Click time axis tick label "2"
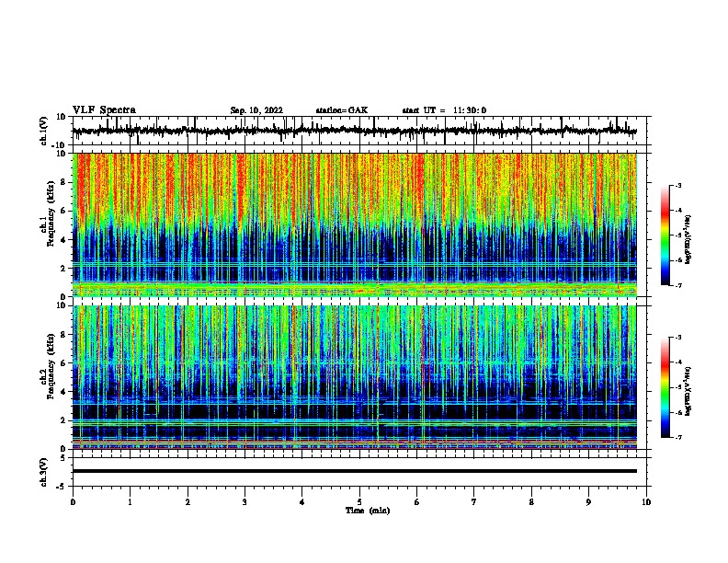Viewport: 728px width, 563px height. [188, 502]
